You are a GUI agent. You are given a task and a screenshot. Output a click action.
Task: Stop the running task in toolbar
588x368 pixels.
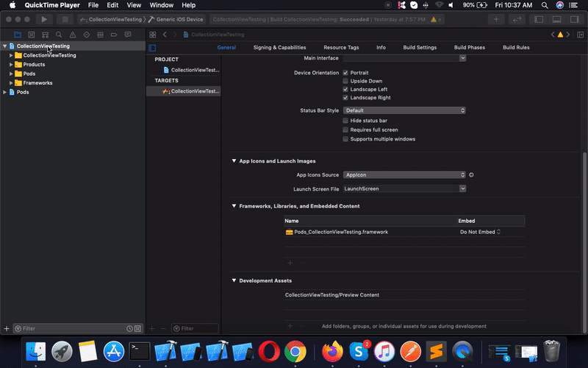coord(65,19)
